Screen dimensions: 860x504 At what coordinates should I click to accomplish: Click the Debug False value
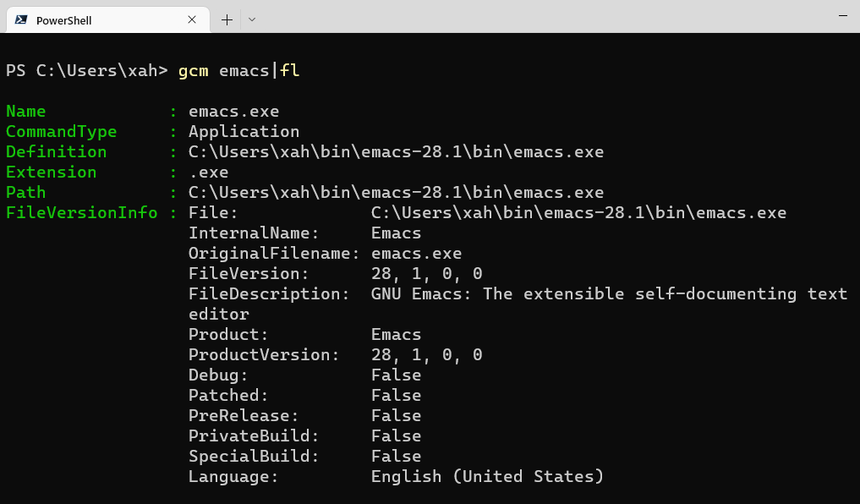point(396,375)
